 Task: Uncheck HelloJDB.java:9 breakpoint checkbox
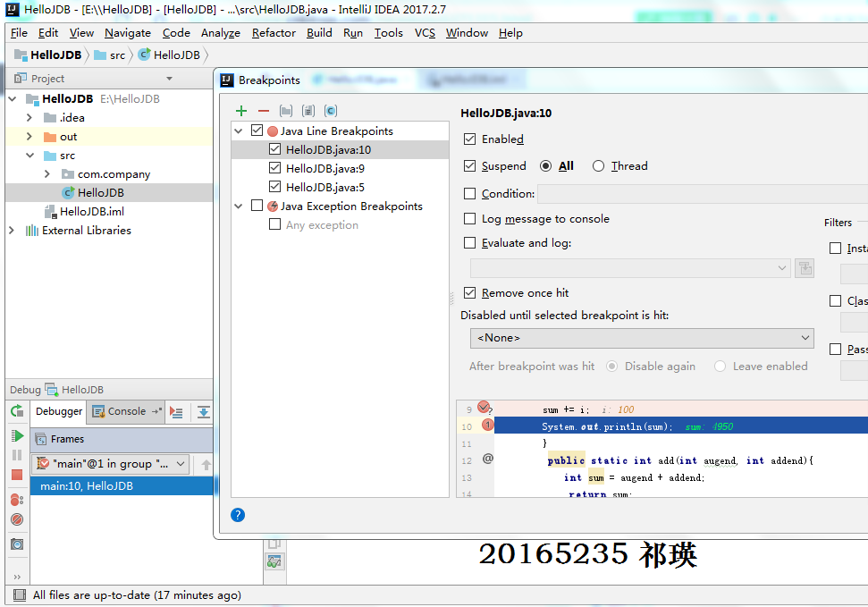pyautogui.click(x=274, y=168)
